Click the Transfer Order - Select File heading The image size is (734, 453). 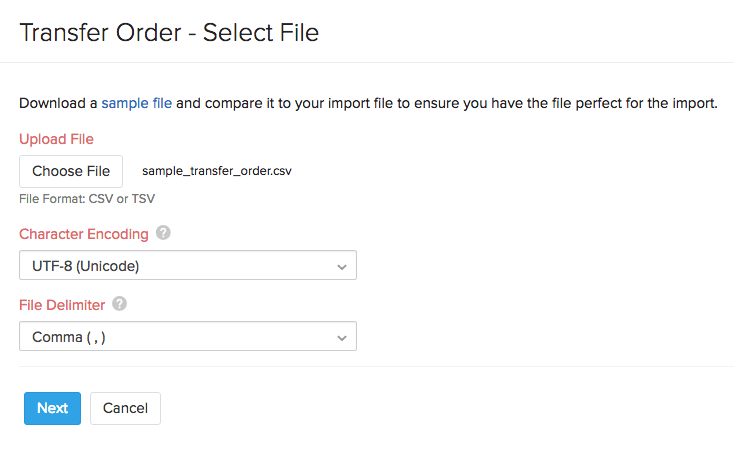pyautogui.click(x=169, y=32)
